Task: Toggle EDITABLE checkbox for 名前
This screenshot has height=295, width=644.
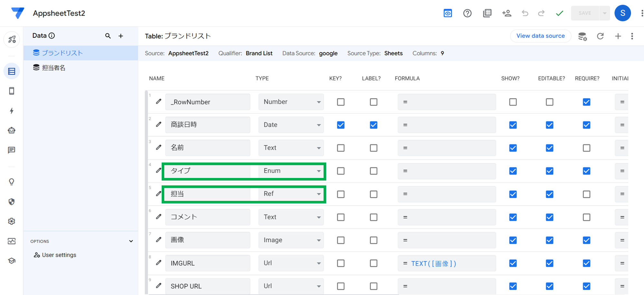Action: (550, 148)
